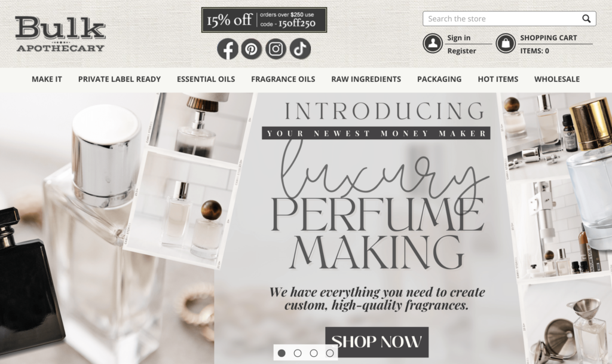Open the TikTok social icon
Viewport: 612px width, 364px height.
tap(300, 49)
